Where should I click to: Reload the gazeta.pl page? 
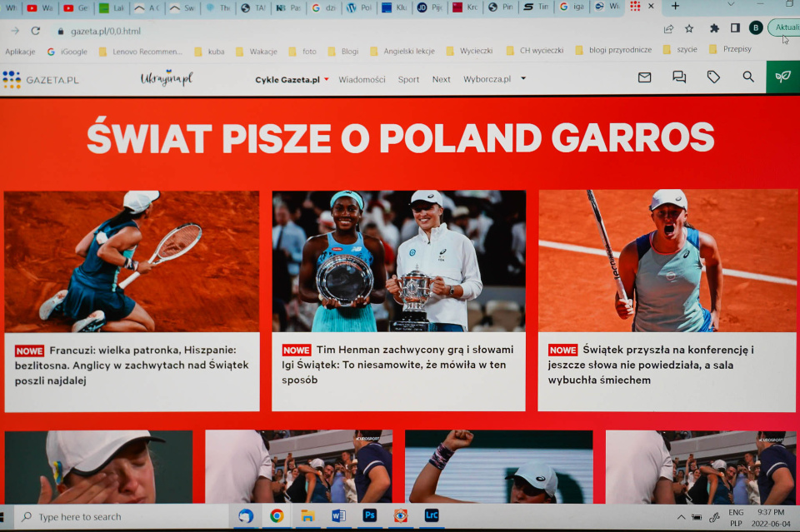[35, 31]
